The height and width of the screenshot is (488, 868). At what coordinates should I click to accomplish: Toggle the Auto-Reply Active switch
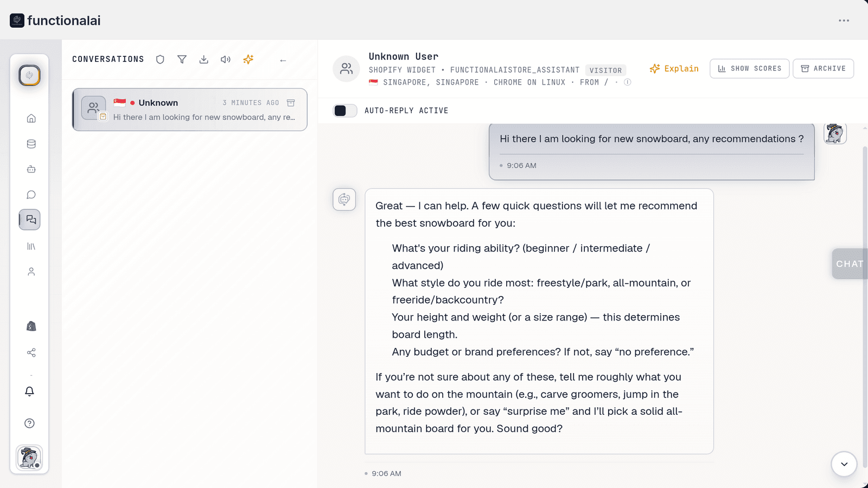click(x=344, y=111)
